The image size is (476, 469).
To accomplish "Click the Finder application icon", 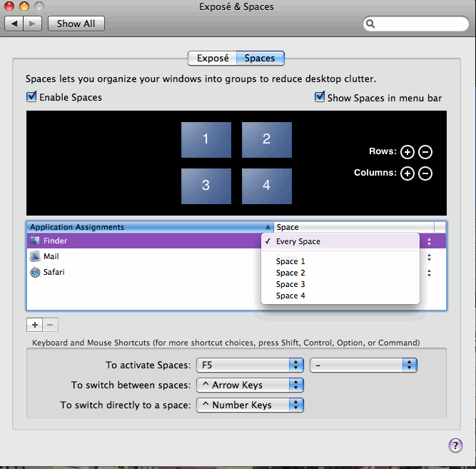I will (35, 241).
